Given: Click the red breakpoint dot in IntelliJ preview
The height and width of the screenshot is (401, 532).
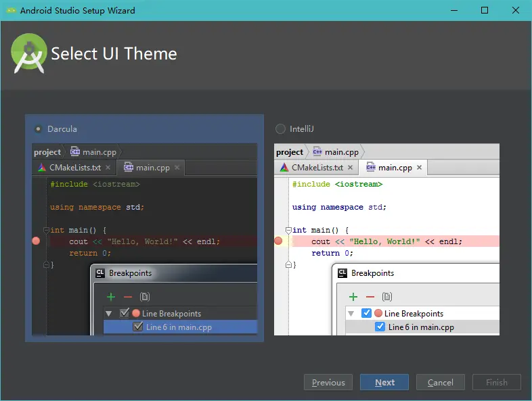Looking at the screenshot, I should click(x=278, y=241).
